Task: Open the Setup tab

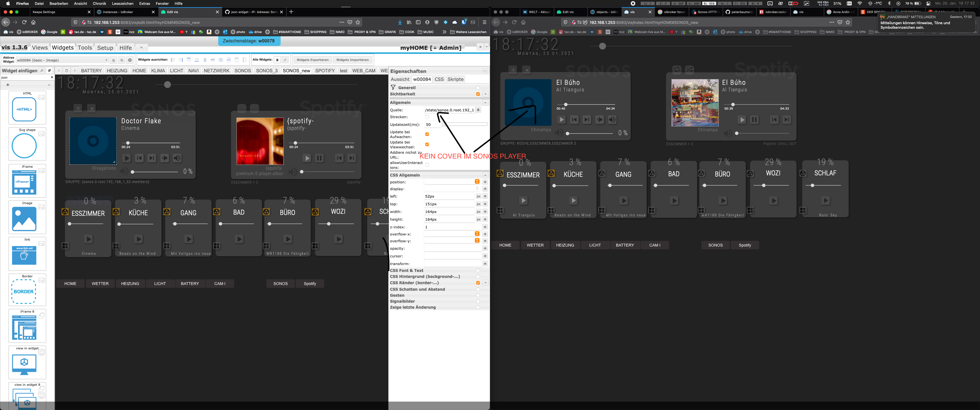Action: click(x=105, y=48)
